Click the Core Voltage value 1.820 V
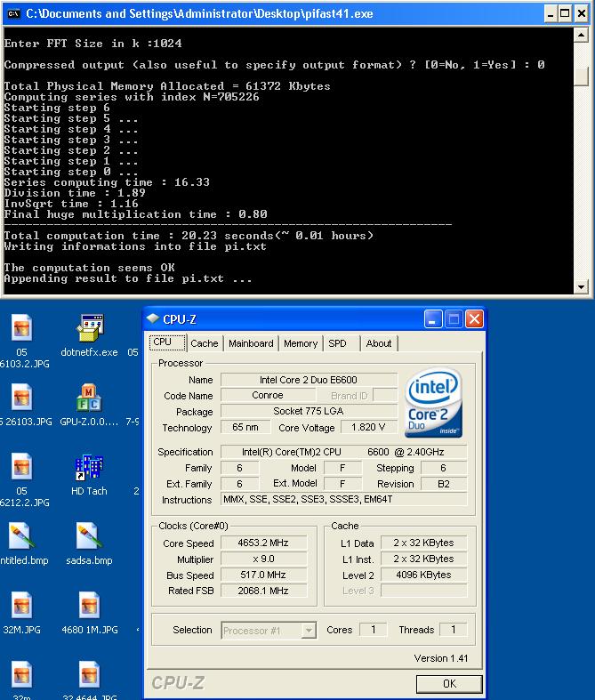Viewport: 595px width, 700px height. click(368, 427)
